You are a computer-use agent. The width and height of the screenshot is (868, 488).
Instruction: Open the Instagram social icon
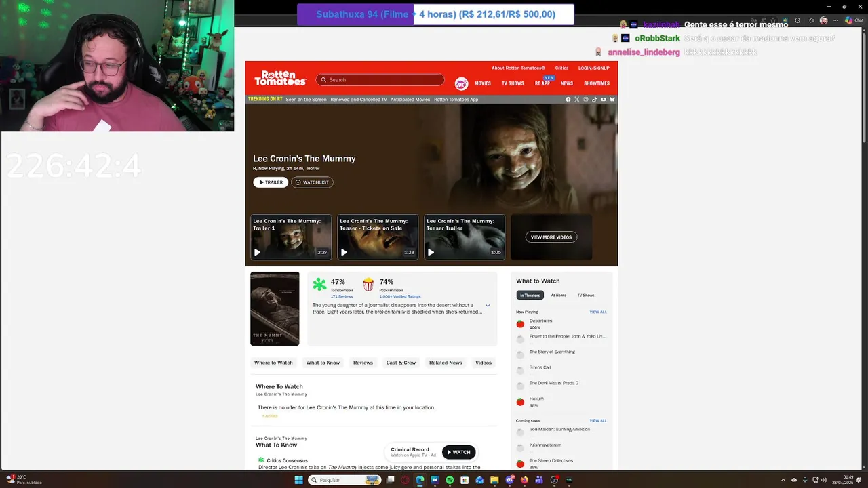(x=586, y=100)
